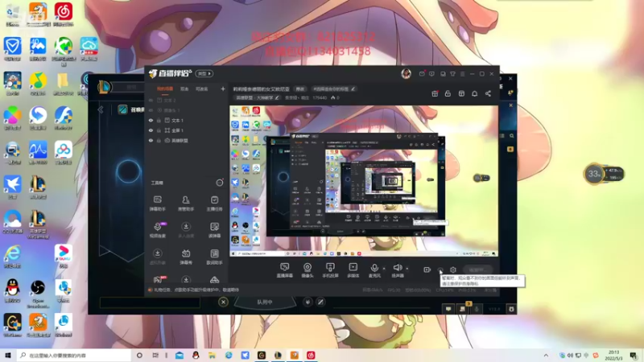The height and width of the screenshot is (362, 644).
Task: Cancel queue with X in League client
Action: pyautogui.click(x=223, y=302)
